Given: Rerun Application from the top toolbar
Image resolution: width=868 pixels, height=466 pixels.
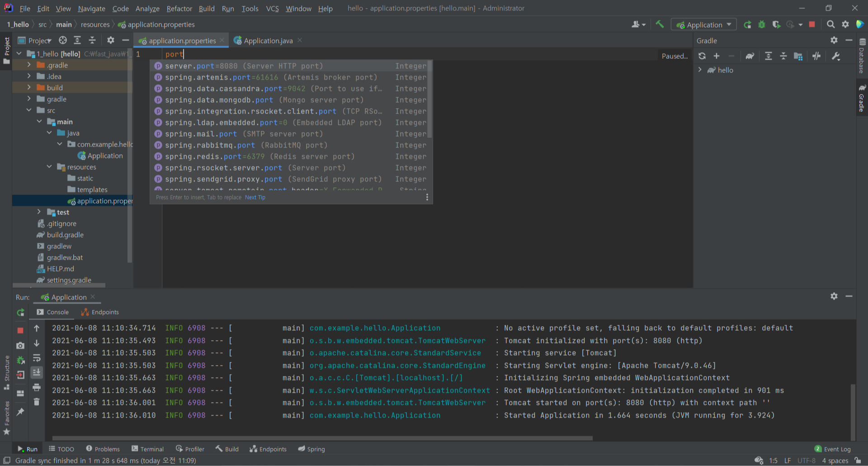Looking at the screenshot, I should 747,24.
